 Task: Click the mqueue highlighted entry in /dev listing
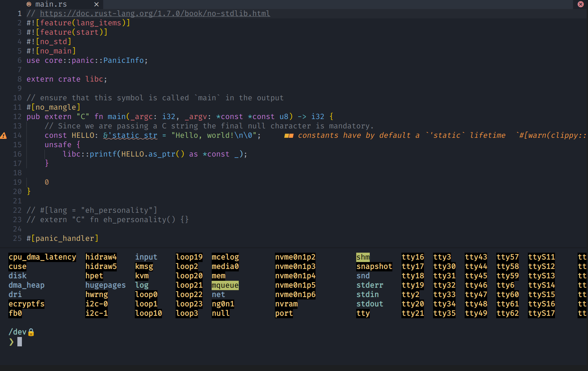click(225, 285)
